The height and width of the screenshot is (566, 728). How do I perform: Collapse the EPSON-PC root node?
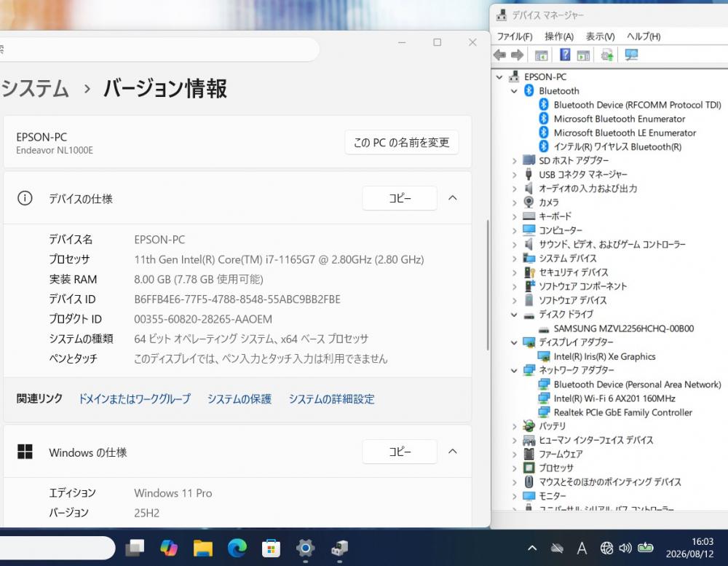(499, 77)
